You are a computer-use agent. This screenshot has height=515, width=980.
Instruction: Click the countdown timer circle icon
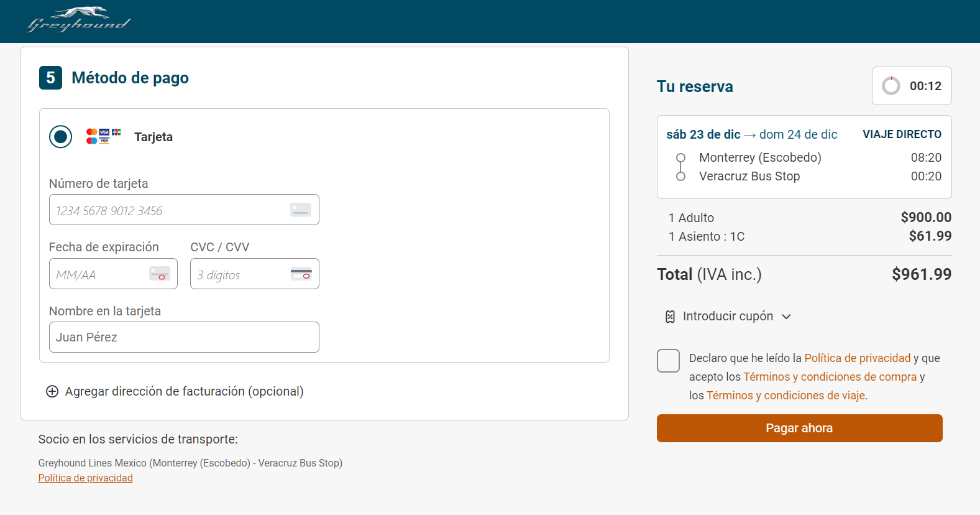(x=891, y=86)
